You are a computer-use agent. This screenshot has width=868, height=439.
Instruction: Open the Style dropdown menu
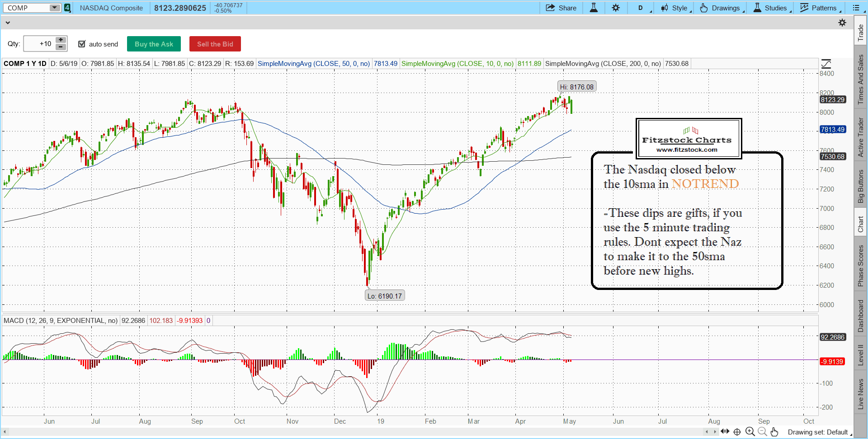pos(676,8)
